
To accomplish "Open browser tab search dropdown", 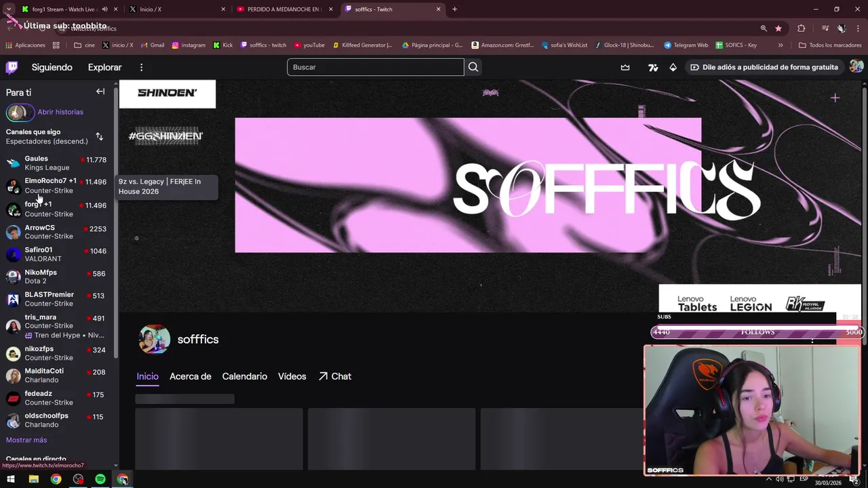I will point(9,9).
